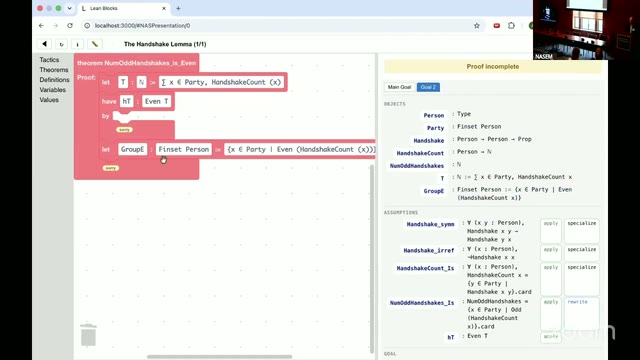Image resolution: width=640 pixels, height=360 pixels.
Task: Click the red extension icon in the browser toolbar
Action: [x=497, y=25]
